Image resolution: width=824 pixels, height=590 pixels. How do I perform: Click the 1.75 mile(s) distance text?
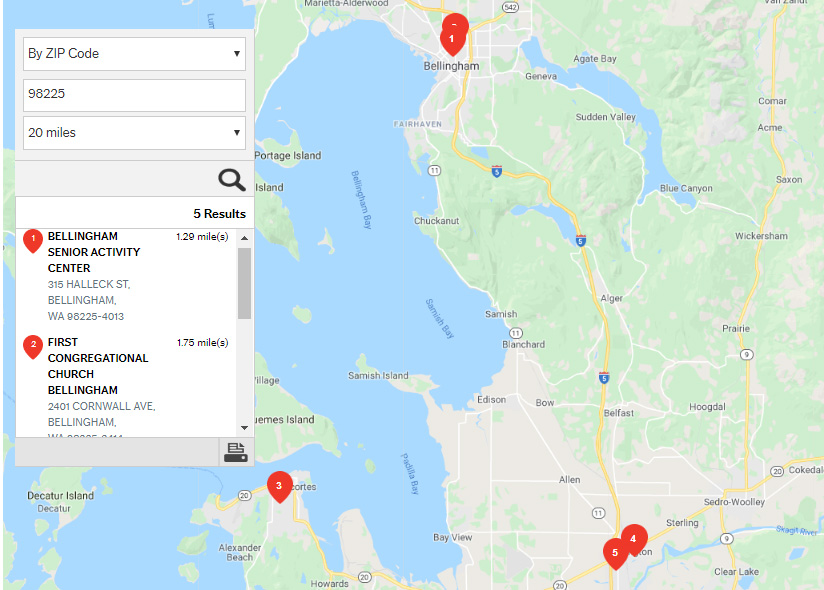[202, 343]
